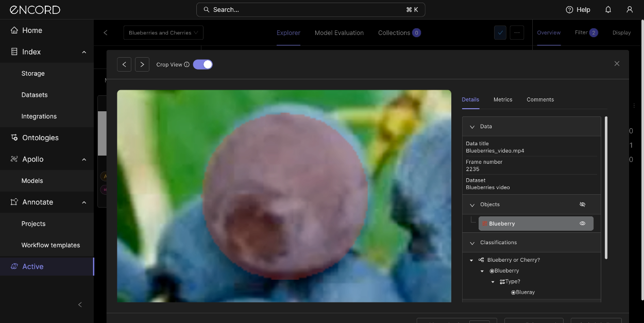Viewport: 644px width, 323px height.
Task: Click the Annotate icon in sidebar
Action: 14,202
